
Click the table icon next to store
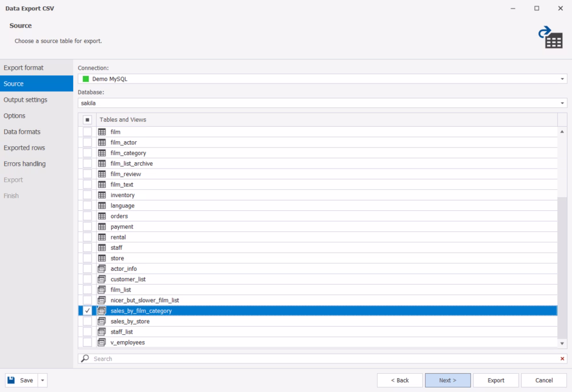(102, 258)
